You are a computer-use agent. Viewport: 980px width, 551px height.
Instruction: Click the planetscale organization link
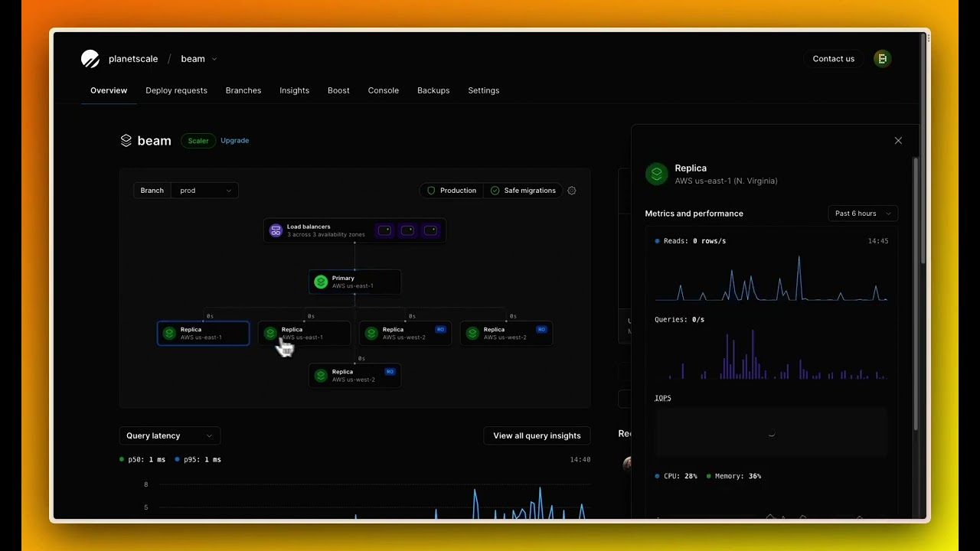[133, 59]
